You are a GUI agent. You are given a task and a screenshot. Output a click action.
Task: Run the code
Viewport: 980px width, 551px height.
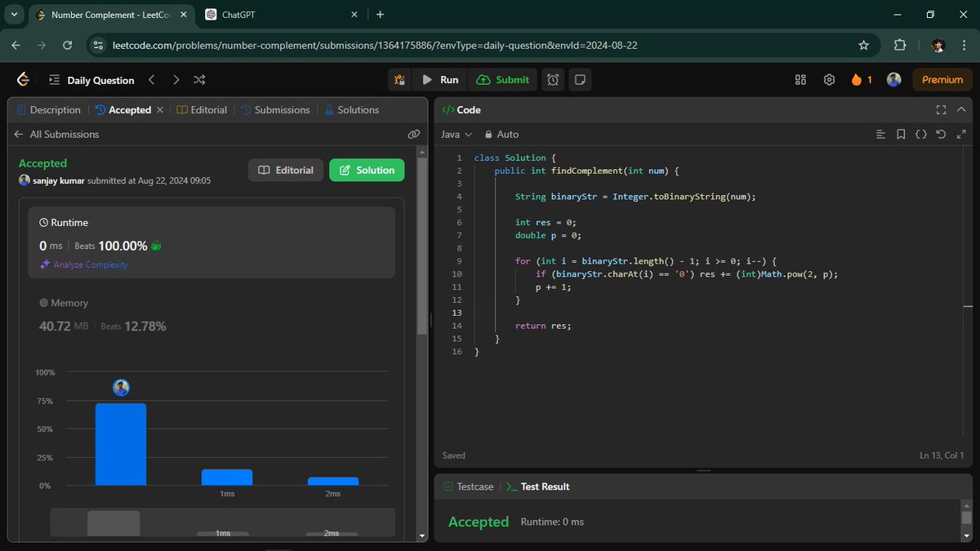439,80
